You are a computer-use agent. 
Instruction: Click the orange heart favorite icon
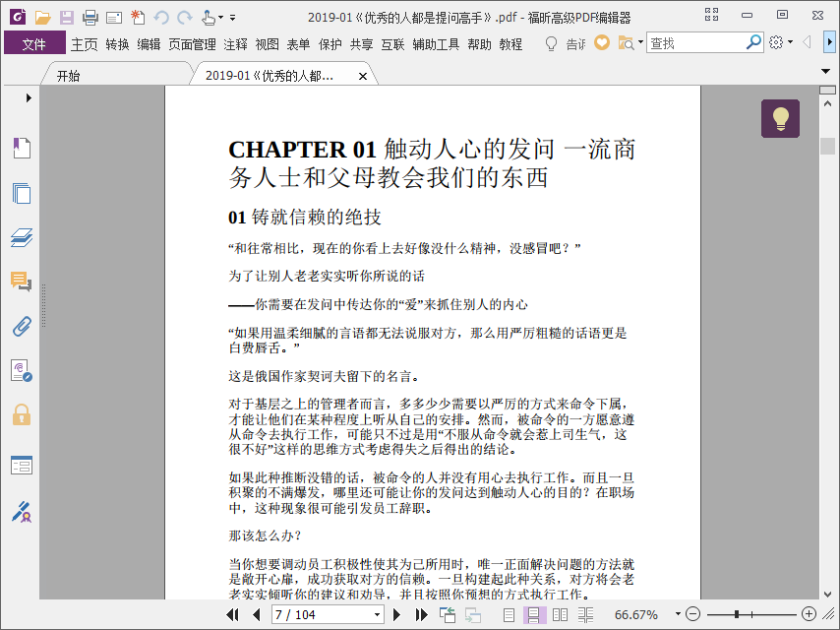click(602, 42)
